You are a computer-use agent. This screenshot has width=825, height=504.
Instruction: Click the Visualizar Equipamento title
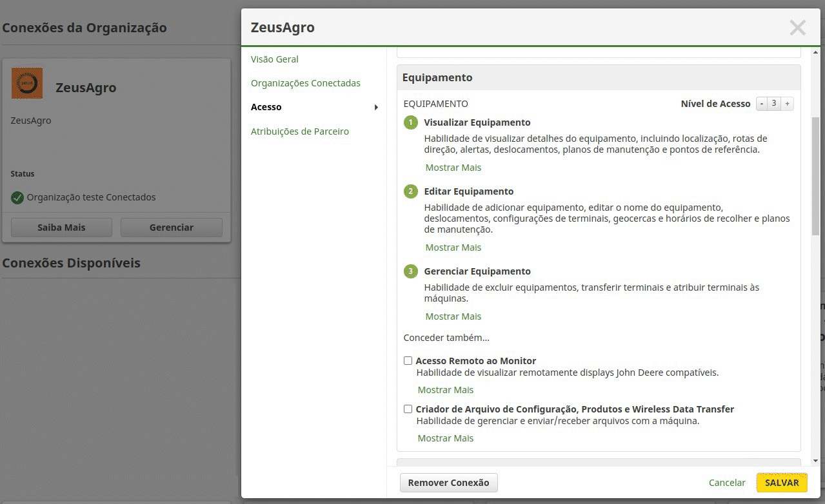477,122
